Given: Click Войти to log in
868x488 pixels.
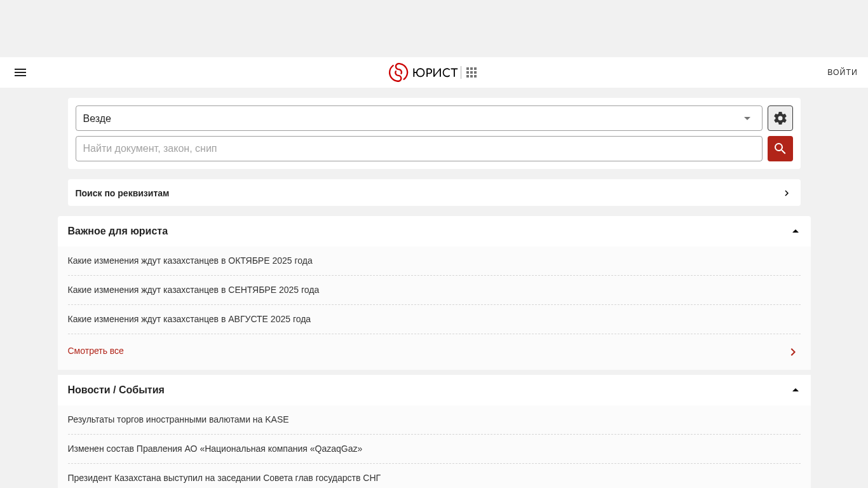Looking at the screenshot, I should [842, 72].
